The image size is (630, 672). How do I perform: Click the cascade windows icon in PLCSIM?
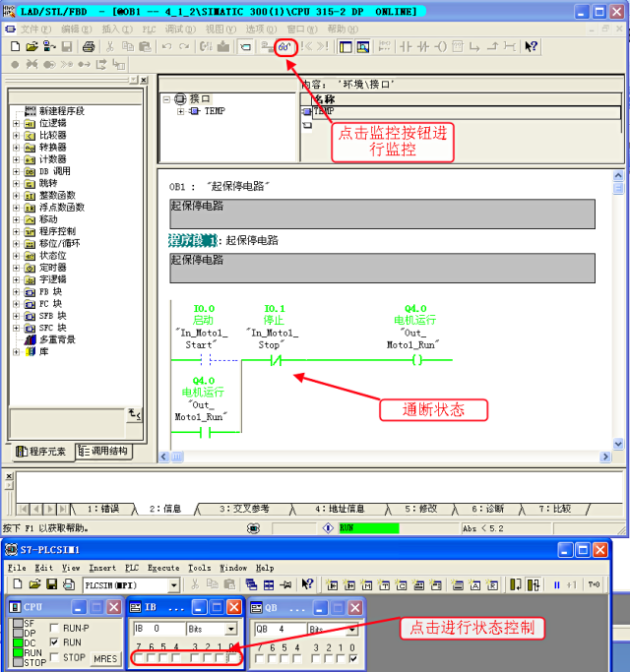pos(251,584)
